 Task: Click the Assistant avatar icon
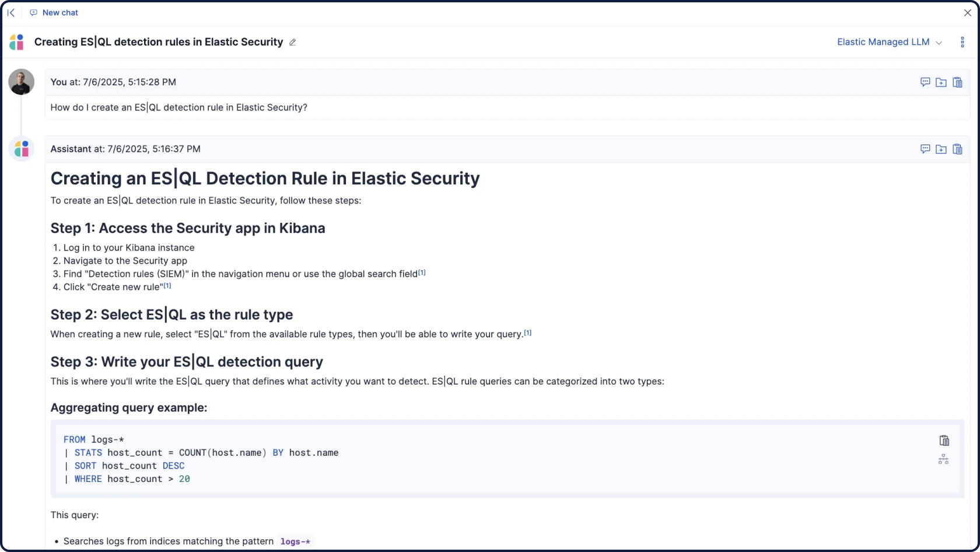tap(22, 149)
